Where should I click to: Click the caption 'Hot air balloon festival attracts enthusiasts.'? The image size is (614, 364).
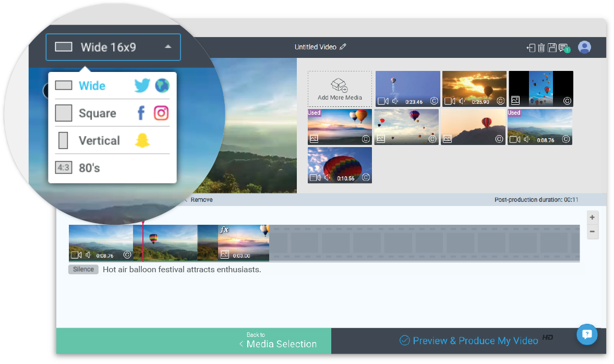point(182,269)
